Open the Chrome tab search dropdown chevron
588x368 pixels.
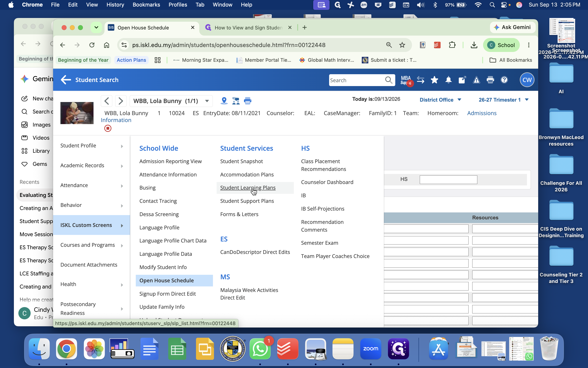pyautogui.click(x=96, y=28)
